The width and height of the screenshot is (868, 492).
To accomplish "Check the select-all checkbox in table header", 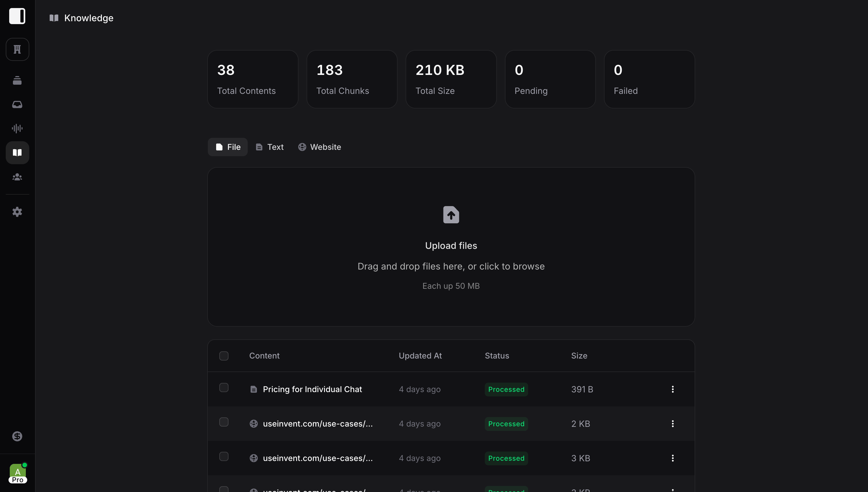I will tap(224, 356).
